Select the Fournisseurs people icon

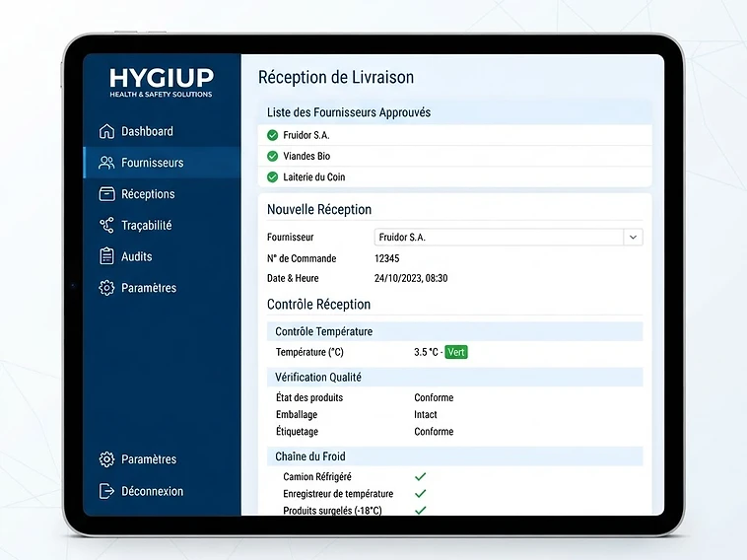(106, 163)
